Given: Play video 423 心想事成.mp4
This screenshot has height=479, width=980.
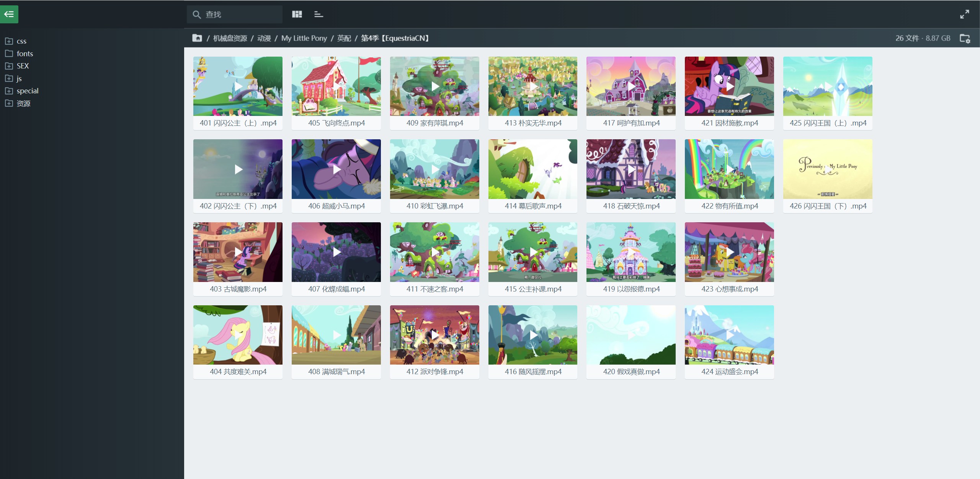Looking at the screenshot, I should [729, 252].
